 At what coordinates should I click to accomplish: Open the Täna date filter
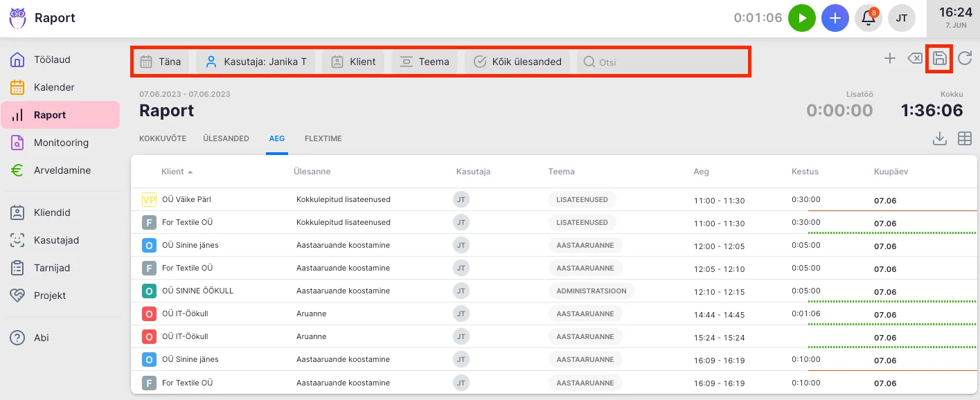pos(161,62)
